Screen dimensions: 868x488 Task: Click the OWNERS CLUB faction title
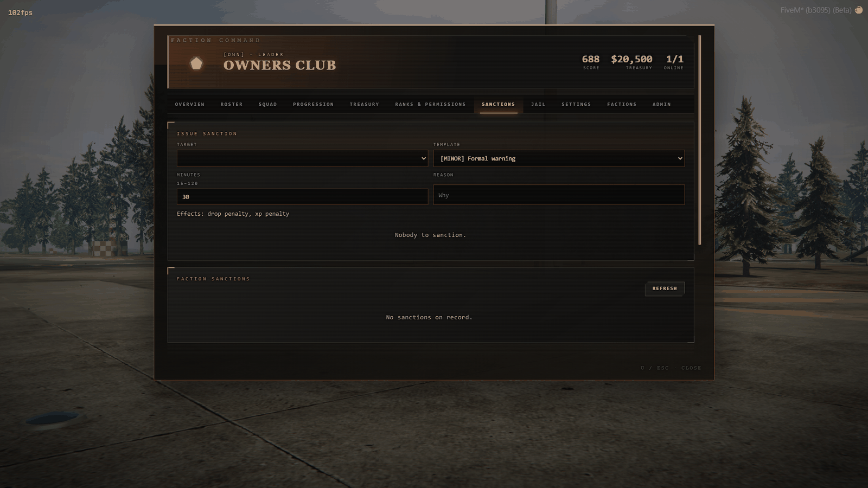279,65
